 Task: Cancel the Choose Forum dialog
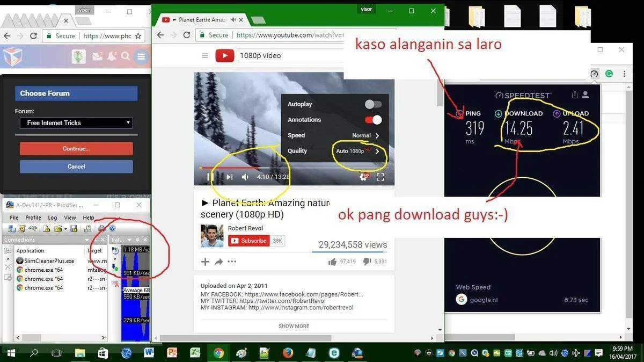coord(76,166)
